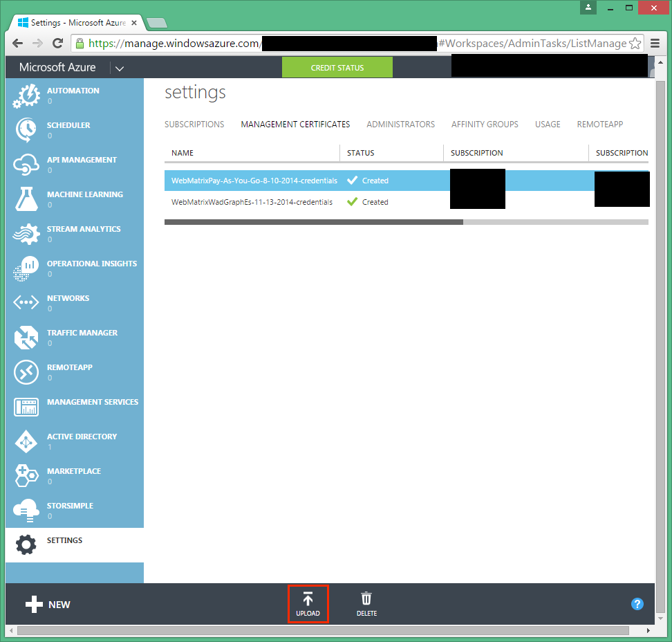Expand the Microsoft Azure dropdown chevron
672x642 pixels.
119,68
